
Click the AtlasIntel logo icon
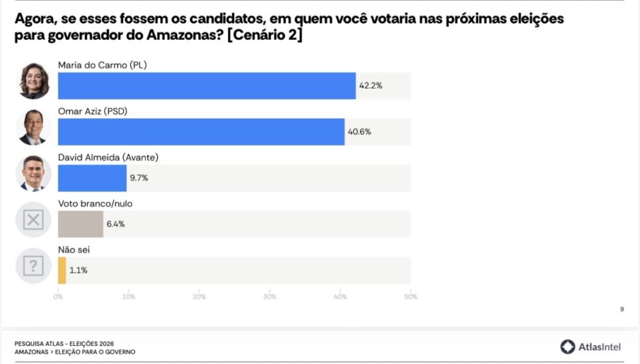[567, 347]
